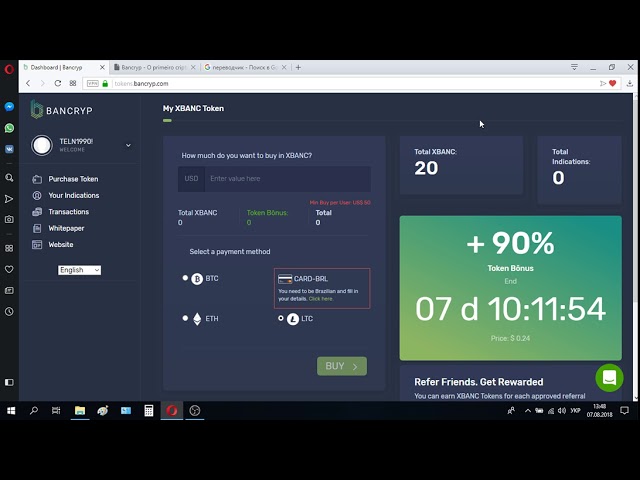
Task: Open snapshot camera icon in sidebar
Action: [x=9, y=219]
